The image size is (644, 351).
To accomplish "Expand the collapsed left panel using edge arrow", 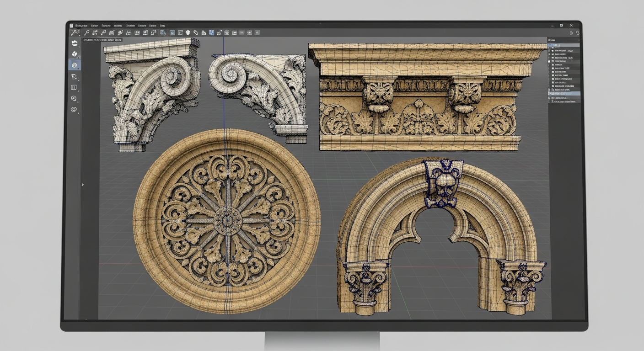I will click(x=83, y=185).
